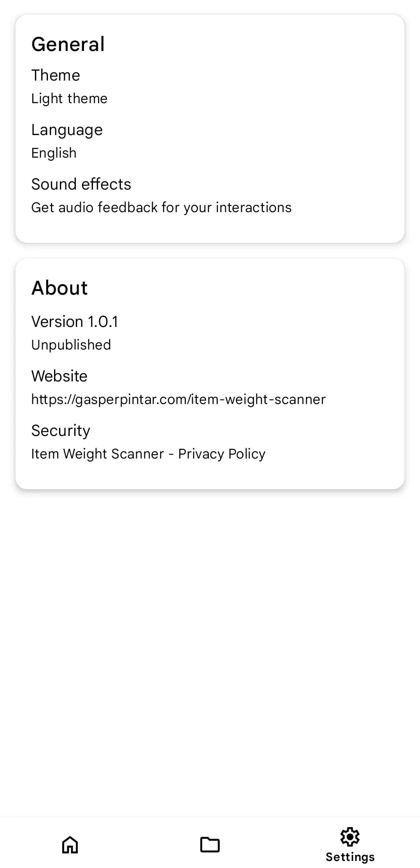Toggle the Light theme option
420x868 pixels.
click(69, 98)
